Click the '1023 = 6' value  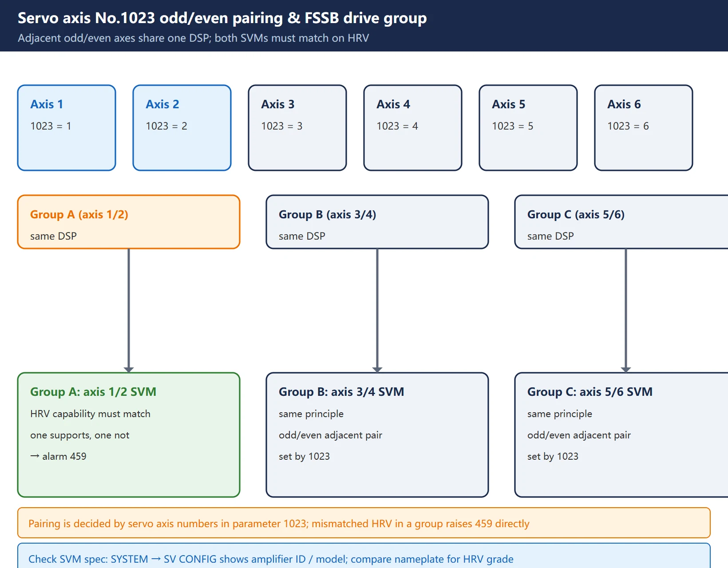pyautogui.click(x=628, y=126)
